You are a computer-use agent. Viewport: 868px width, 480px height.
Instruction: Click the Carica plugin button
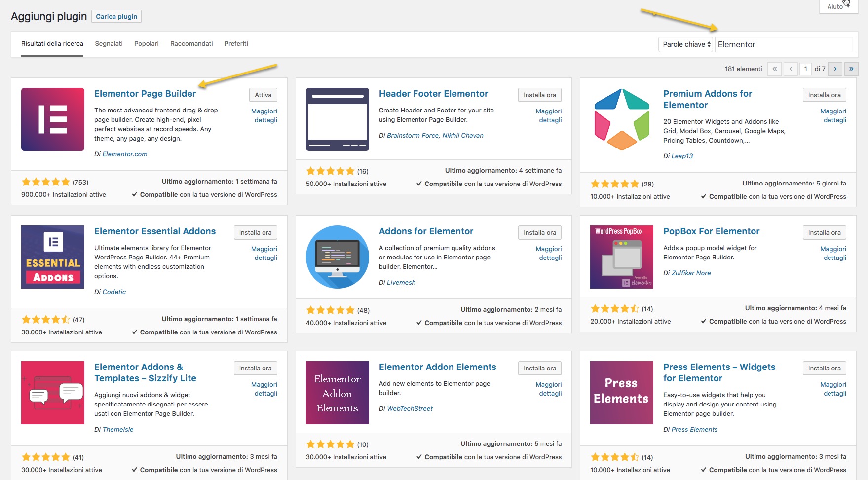click(x=116, y=16)
